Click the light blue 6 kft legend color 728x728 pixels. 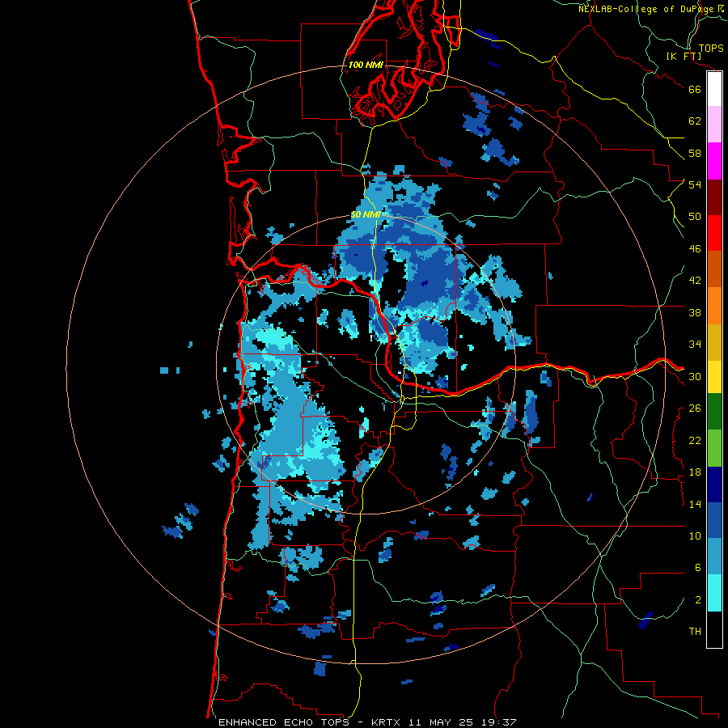pos(714,557)
